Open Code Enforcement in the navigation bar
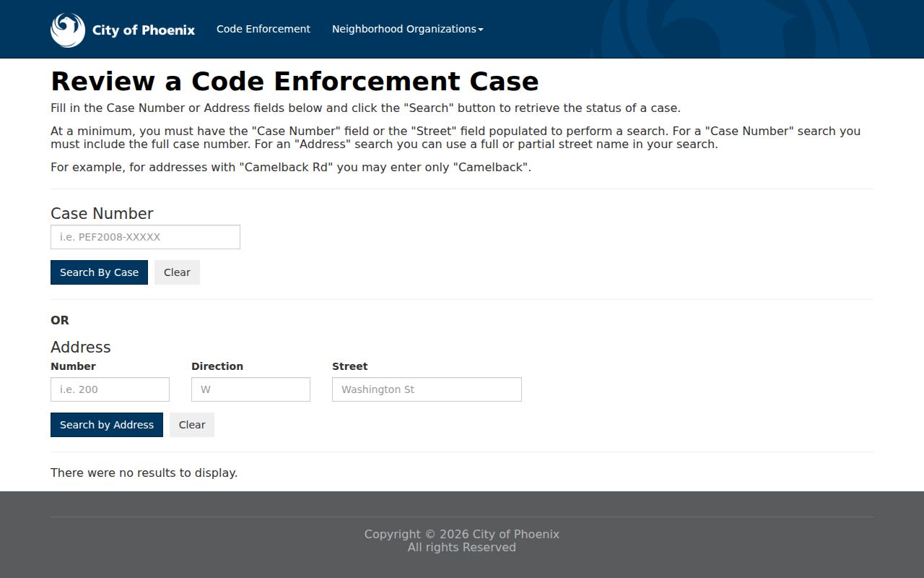Screen dimensions: 924x578 (263, 29)
